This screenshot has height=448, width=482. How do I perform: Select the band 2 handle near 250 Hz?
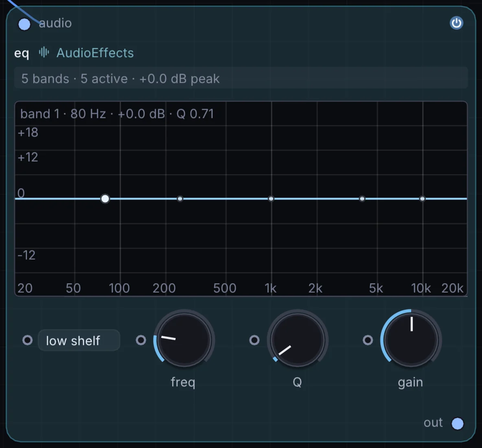pyautogui.click(x=180, y=199)
